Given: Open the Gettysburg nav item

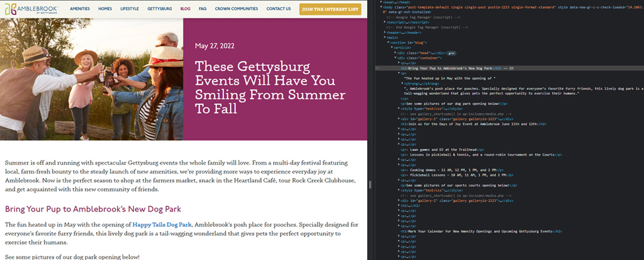Looking at the screenshot, I should click(x=159, y=9).
